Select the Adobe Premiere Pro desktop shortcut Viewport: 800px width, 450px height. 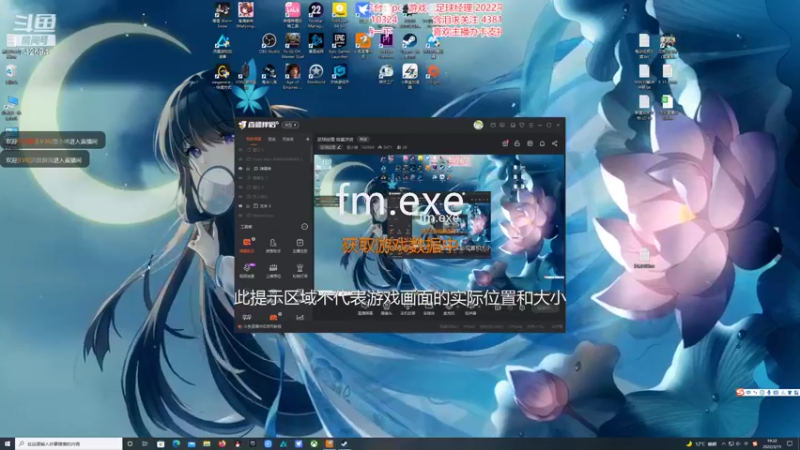pyautogui.click(x=386, y=45)
